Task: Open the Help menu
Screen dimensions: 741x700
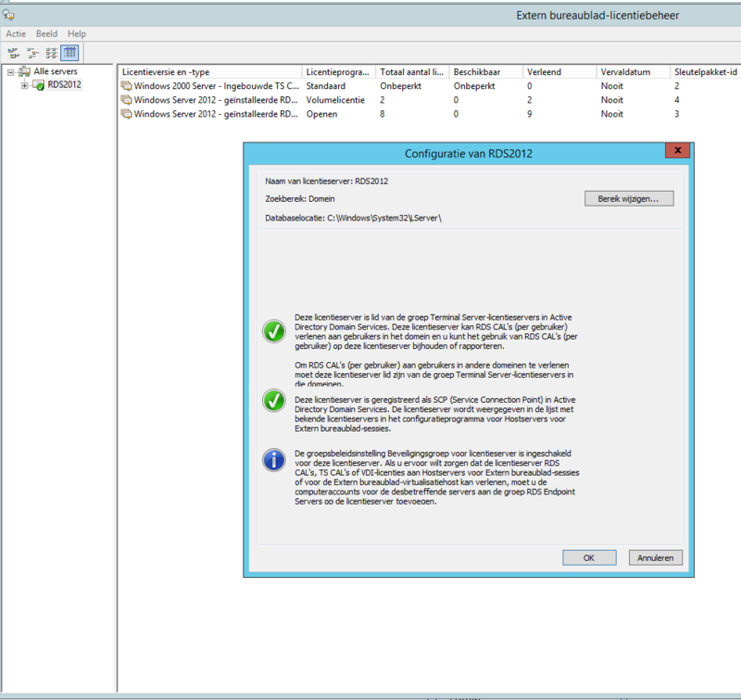Action: coord(76,33)
